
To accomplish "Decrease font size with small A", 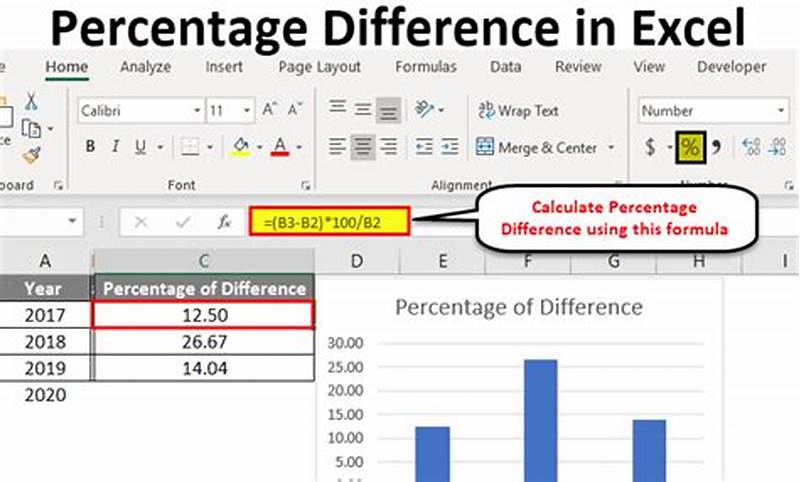I will click(x=294, y=110).
